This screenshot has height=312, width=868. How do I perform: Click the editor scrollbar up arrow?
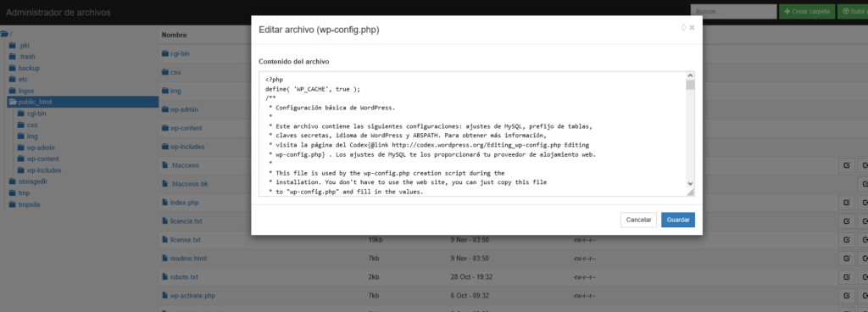690,75
